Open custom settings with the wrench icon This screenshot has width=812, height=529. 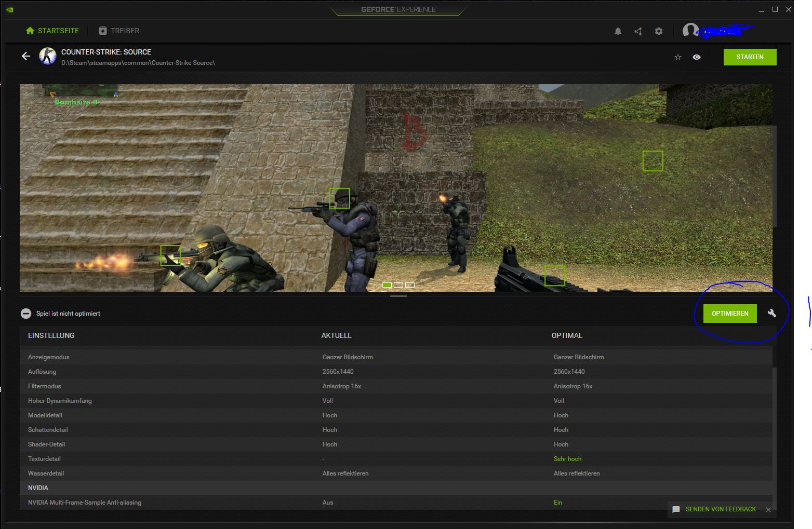click(x=772, y=313)
